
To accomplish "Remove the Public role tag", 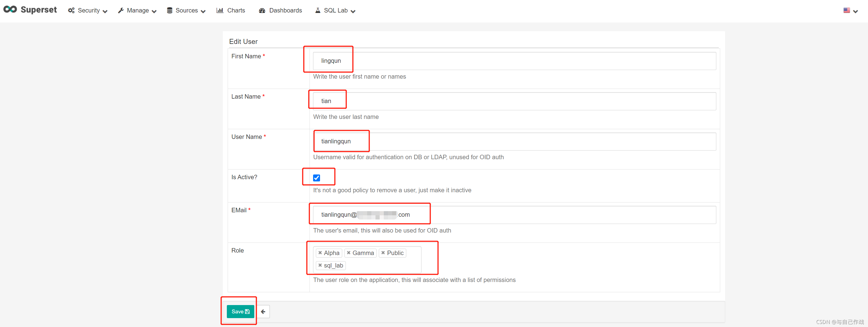I will [383, 253].
